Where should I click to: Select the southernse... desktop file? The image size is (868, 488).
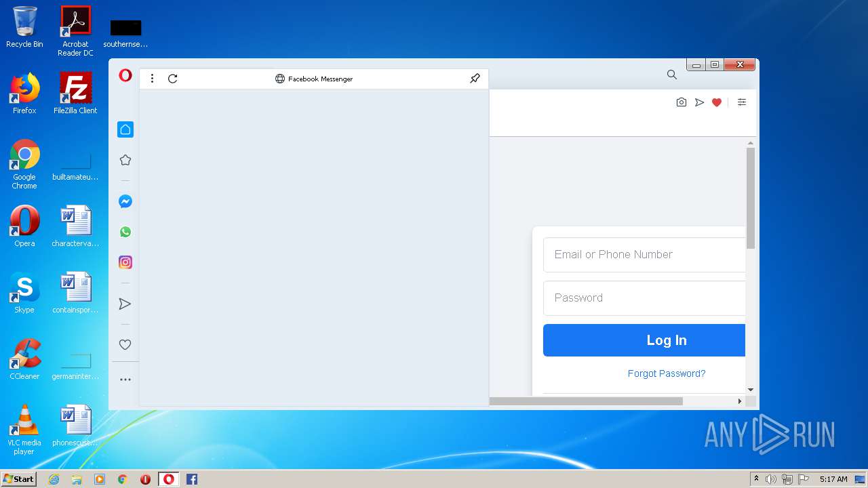click(125, 33)
